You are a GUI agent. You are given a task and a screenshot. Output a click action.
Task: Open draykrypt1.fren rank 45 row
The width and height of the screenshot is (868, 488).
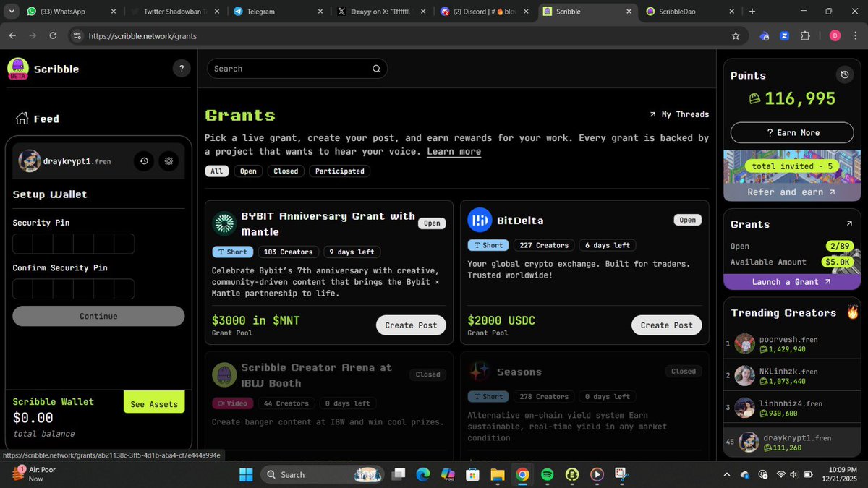(792, 442)
